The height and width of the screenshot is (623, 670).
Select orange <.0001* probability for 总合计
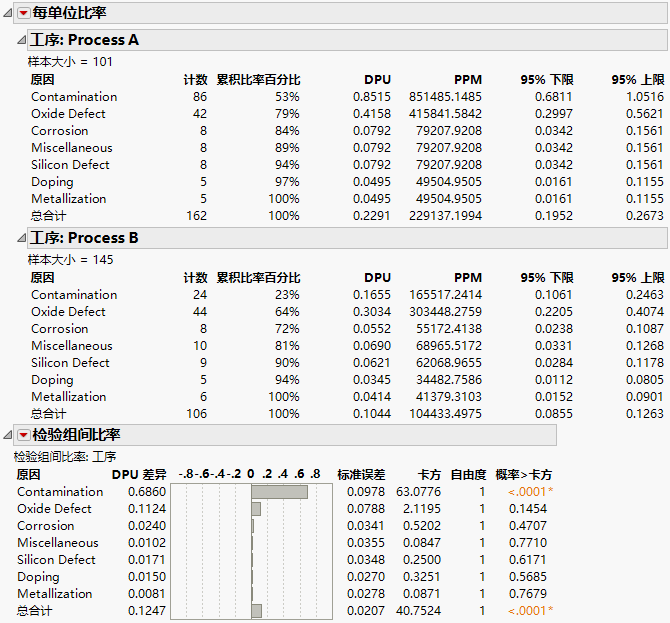pyautogui.click(x=530, y=611)
